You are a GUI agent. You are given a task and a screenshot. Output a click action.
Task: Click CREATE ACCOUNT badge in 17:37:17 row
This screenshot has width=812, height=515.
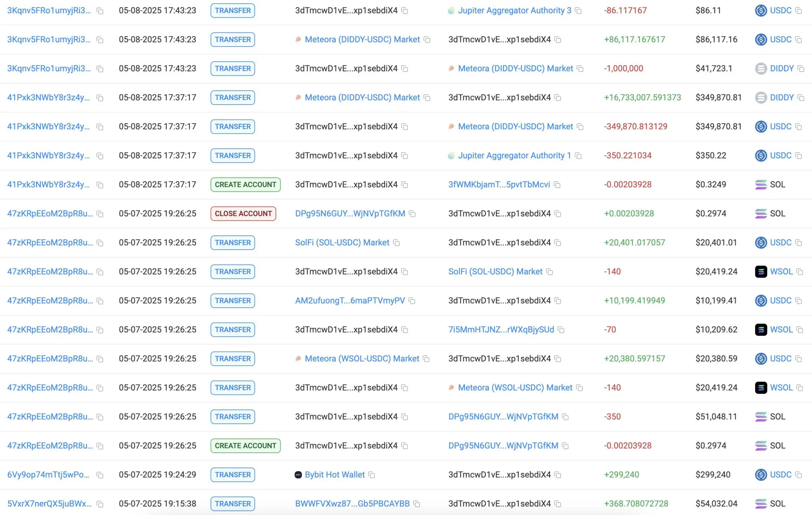(246, 184)
